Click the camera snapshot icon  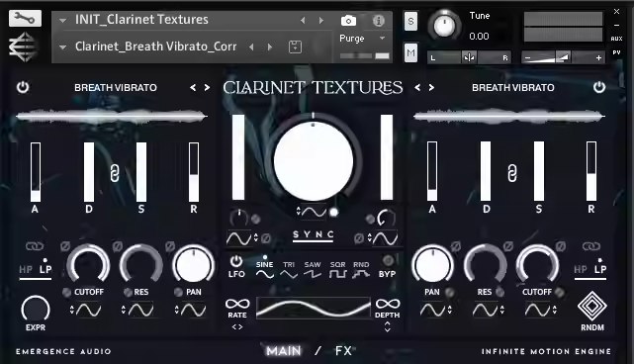(x=348, y=21)
